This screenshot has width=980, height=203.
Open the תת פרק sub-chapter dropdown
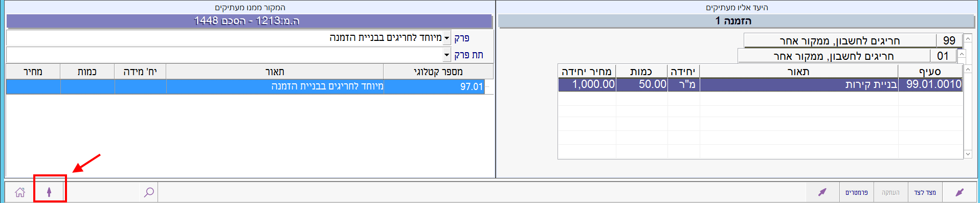(447, 55)
